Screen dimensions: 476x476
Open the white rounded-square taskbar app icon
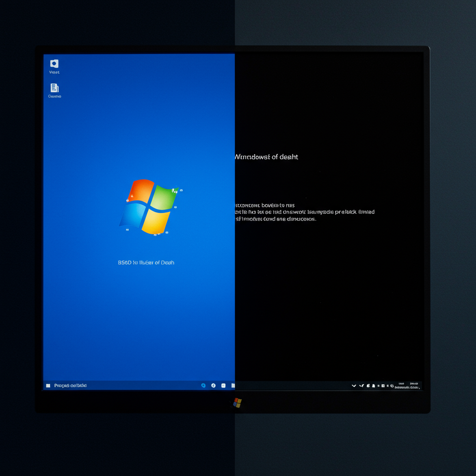click(x=224, y=385)
